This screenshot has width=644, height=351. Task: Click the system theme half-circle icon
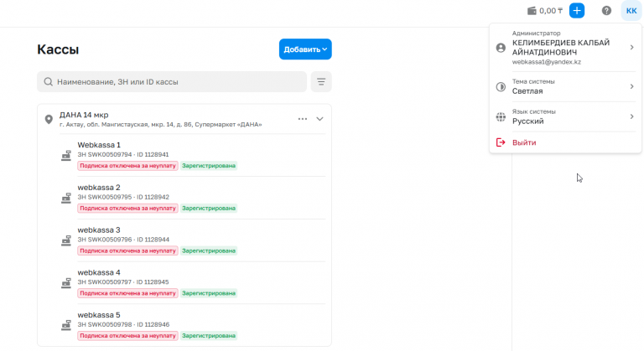pyautogui.click(x=501, y=86)
